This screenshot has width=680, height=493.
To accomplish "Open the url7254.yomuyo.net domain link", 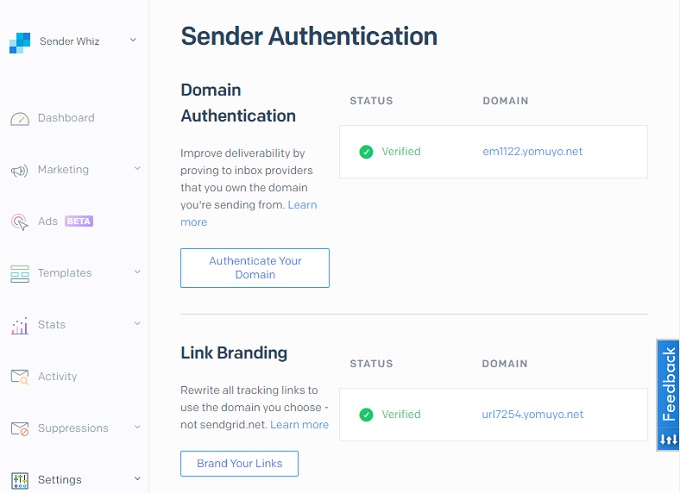I will [533, 414].
